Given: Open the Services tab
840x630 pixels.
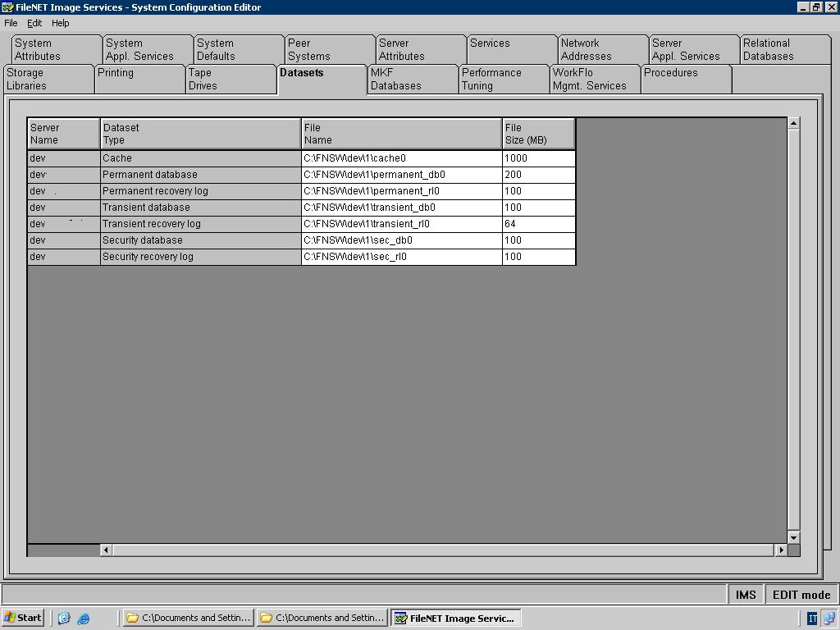Looking at the screenshot, I should (512, 49).
